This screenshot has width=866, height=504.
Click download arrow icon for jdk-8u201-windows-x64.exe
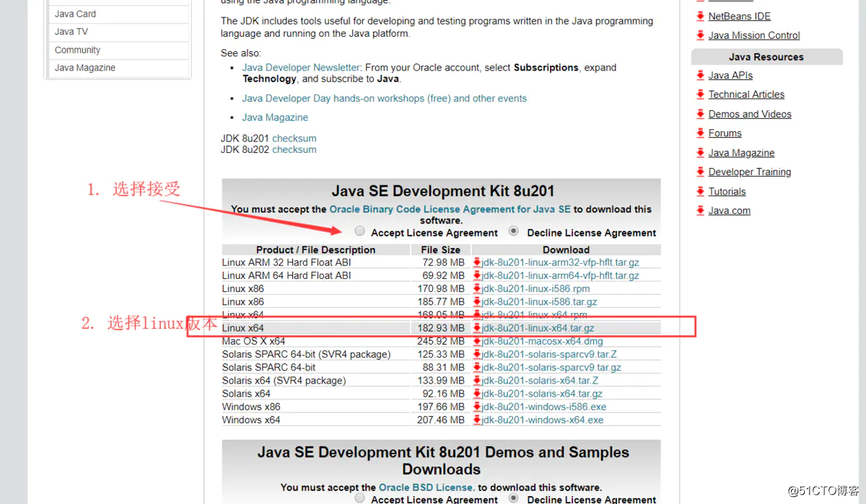click(477, 420)
